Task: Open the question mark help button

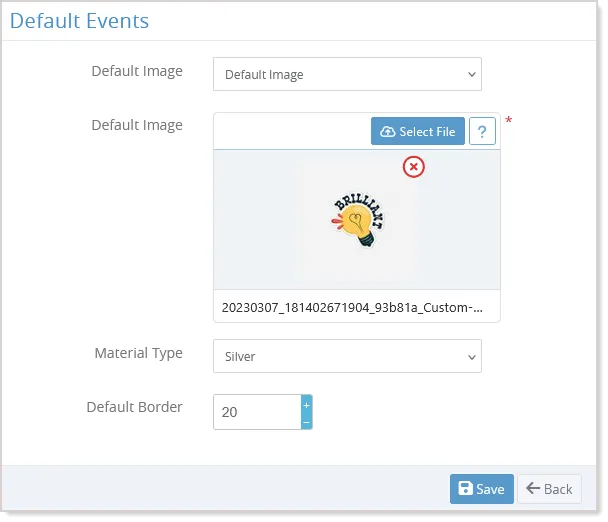Action: pyautogui.click(x=482, y=131)
